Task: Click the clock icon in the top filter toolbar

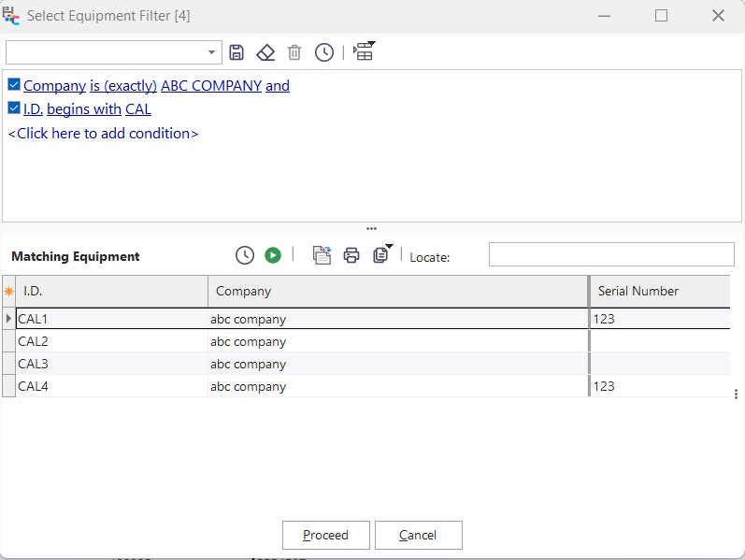Action: [x=323, y=52]
